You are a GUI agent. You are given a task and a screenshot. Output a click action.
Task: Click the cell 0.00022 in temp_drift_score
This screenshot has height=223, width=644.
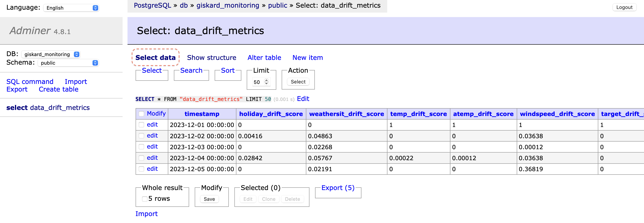tap(419, 158)
